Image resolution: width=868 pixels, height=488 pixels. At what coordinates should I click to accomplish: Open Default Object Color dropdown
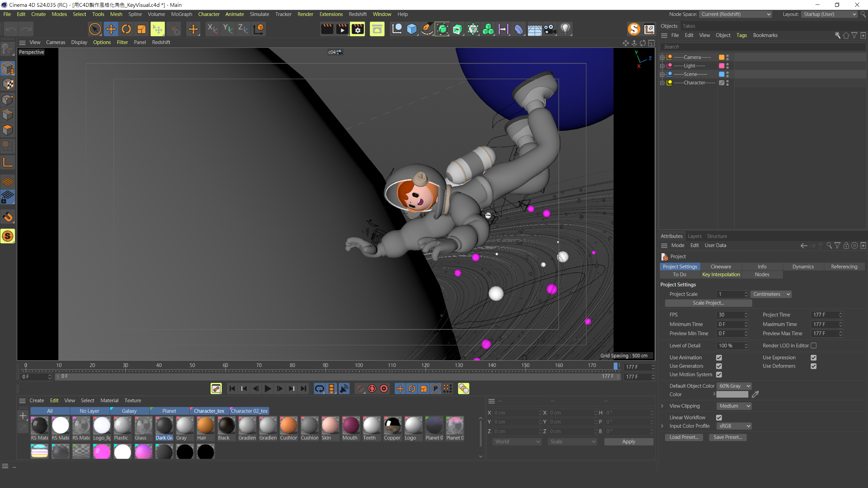pyautogui.click(x=734, y=386)
